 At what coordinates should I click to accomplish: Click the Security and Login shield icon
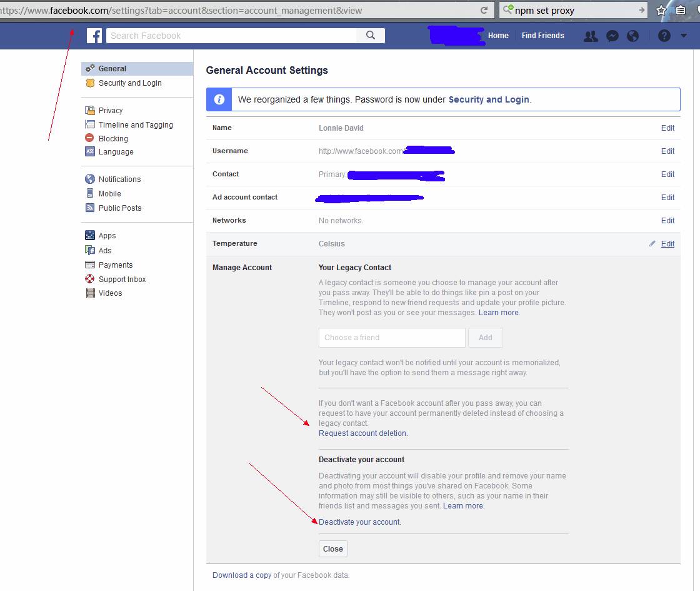point(90,83)
